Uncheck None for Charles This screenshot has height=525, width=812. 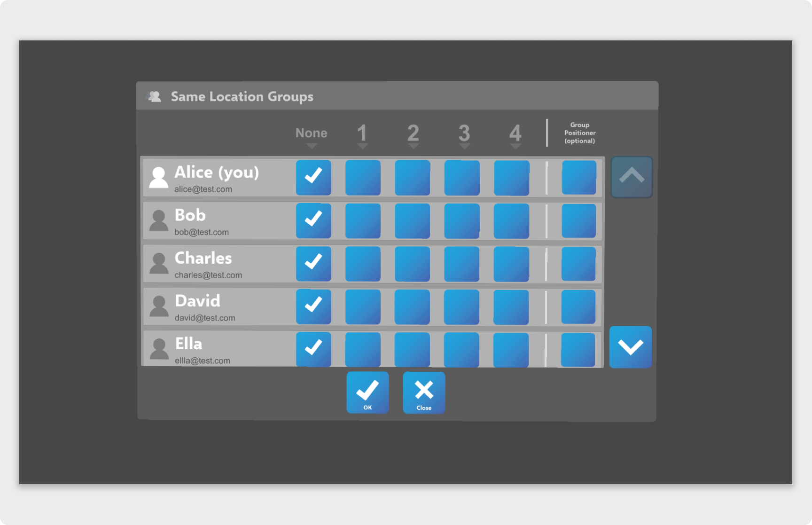pos(313,264)
